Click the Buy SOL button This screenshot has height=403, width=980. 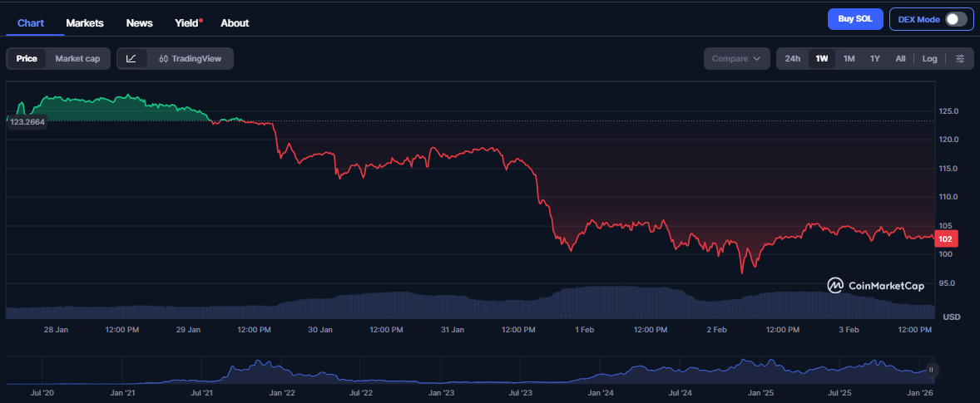(855, 19)
